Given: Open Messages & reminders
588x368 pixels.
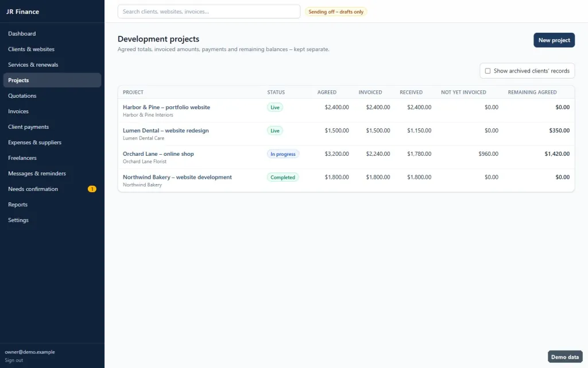Looking at the screenshot, I should (52, 174).
